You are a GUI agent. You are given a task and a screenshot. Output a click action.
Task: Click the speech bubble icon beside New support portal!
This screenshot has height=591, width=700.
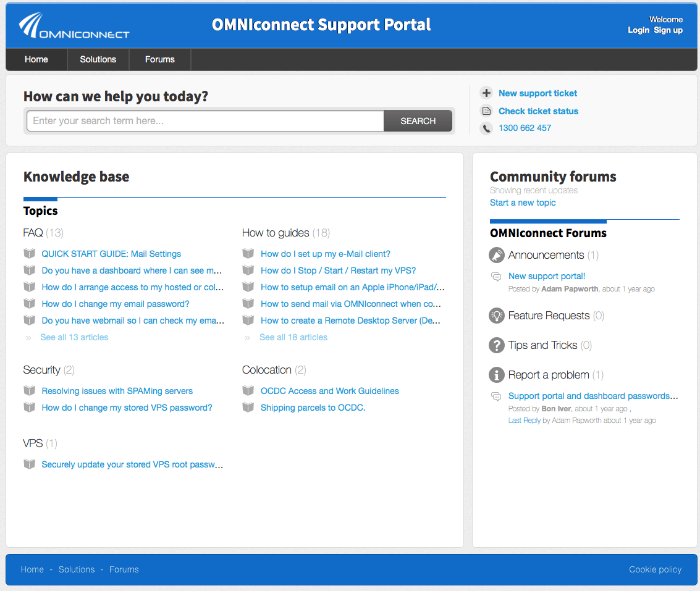[496, 276]
